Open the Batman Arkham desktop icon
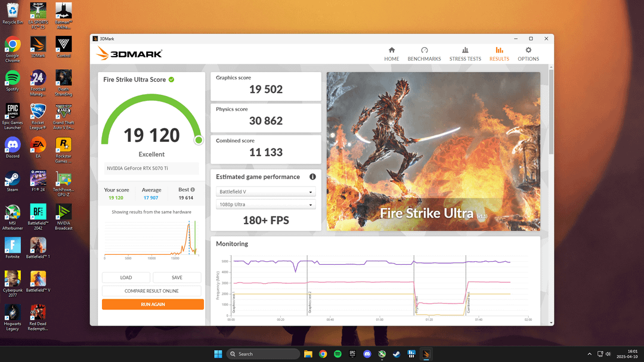644x362 pixels. [63, 16]
